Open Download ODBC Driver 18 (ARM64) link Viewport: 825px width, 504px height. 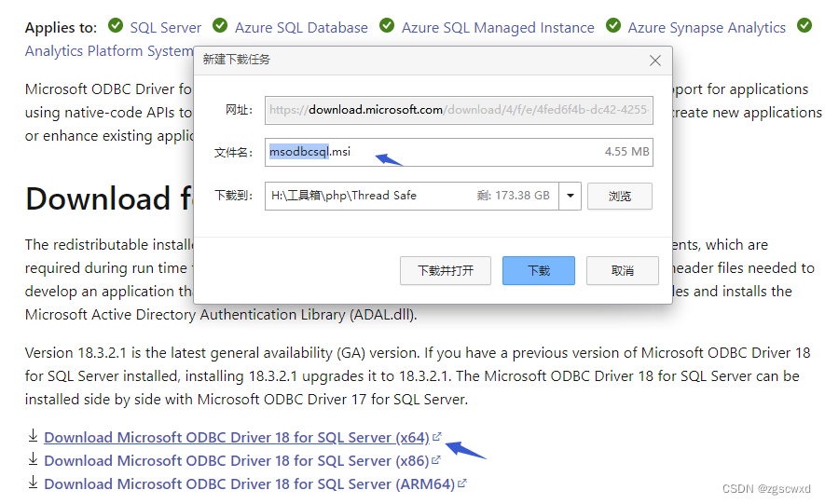250,484
